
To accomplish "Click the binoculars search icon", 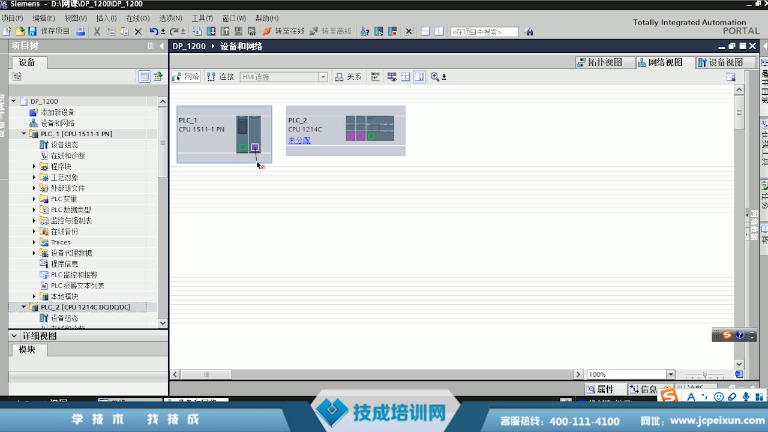I will coord(528,31).
